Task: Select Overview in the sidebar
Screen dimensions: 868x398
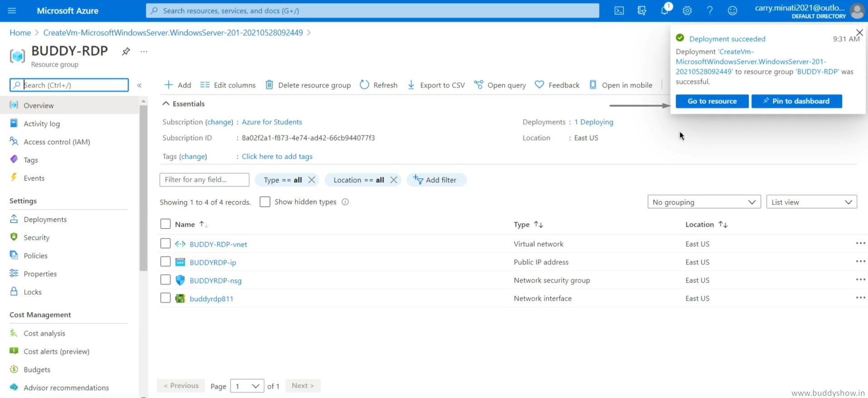Action: pos(69,105)
